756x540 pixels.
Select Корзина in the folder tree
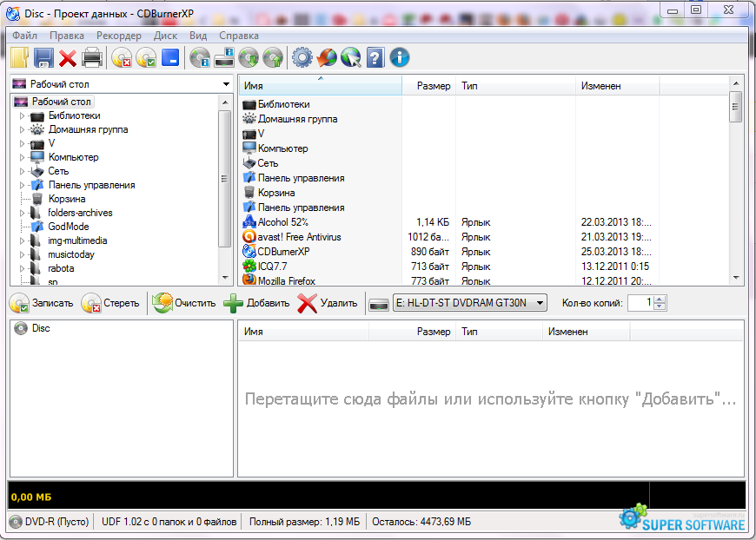(x=67, y=199)
